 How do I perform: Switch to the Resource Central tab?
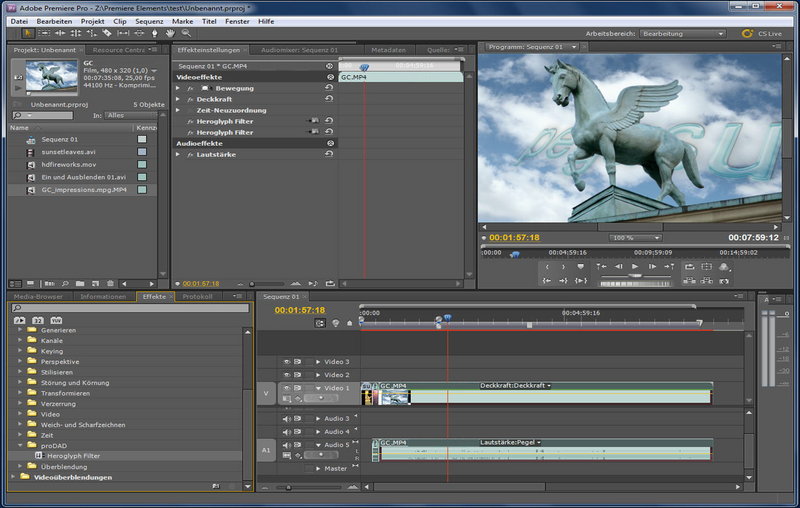click(x=118, y=50)
